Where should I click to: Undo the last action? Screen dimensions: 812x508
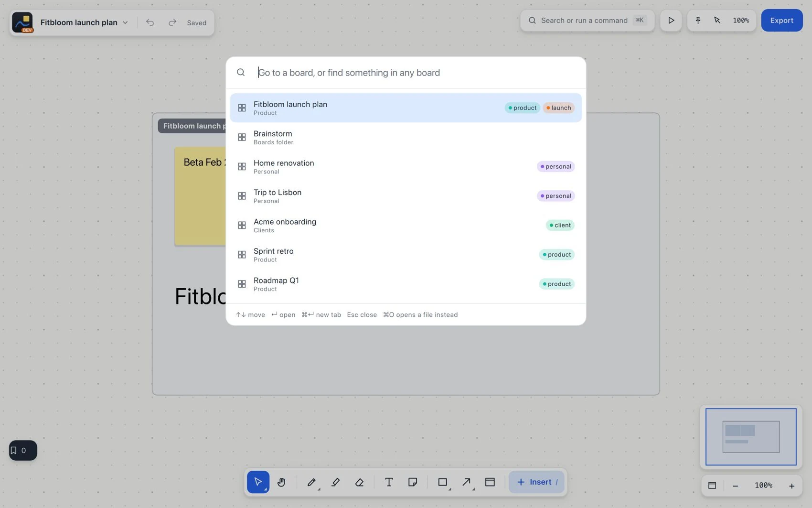150,22
